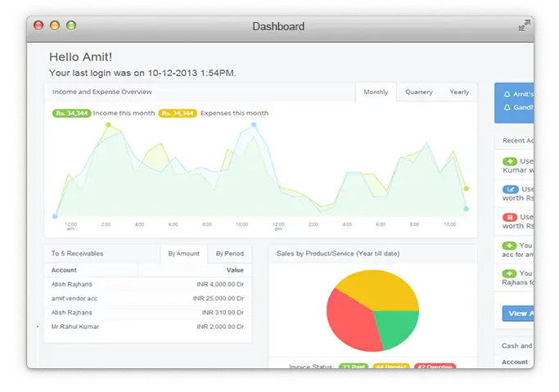Switch to Yearly overview tab

point(459,92)
